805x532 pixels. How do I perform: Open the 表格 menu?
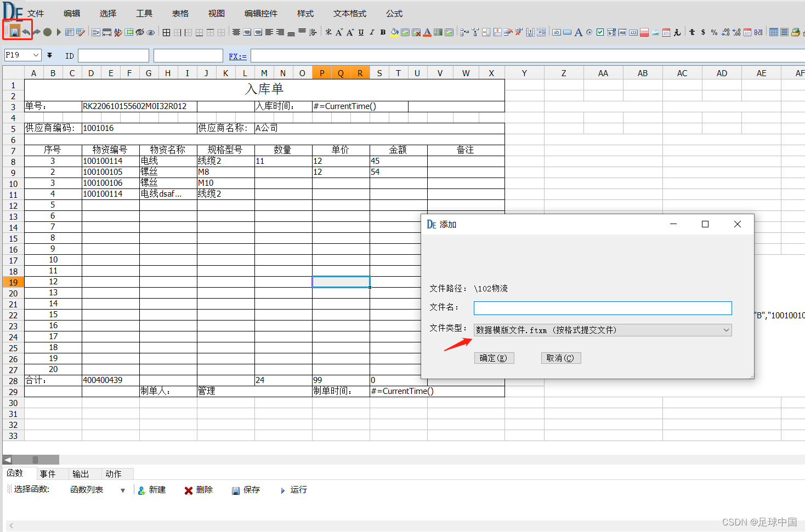tap(180, 13)
